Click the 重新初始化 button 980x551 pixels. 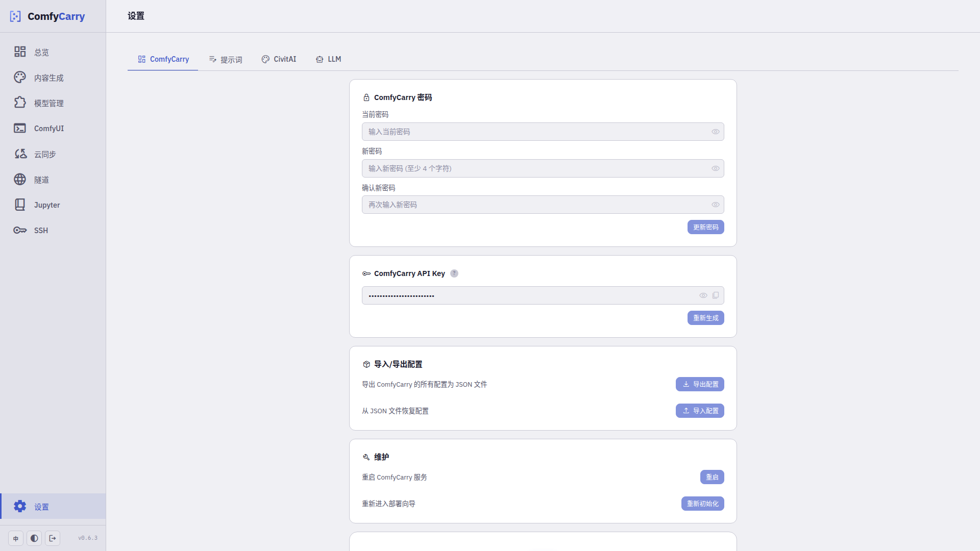point(702,504)
